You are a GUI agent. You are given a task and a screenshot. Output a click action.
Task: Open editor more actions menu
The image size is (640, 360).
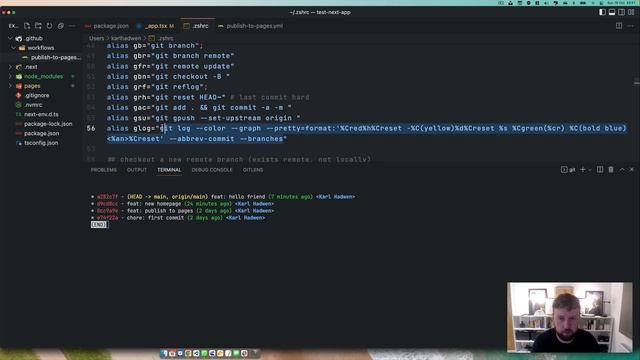click(631, 26)
